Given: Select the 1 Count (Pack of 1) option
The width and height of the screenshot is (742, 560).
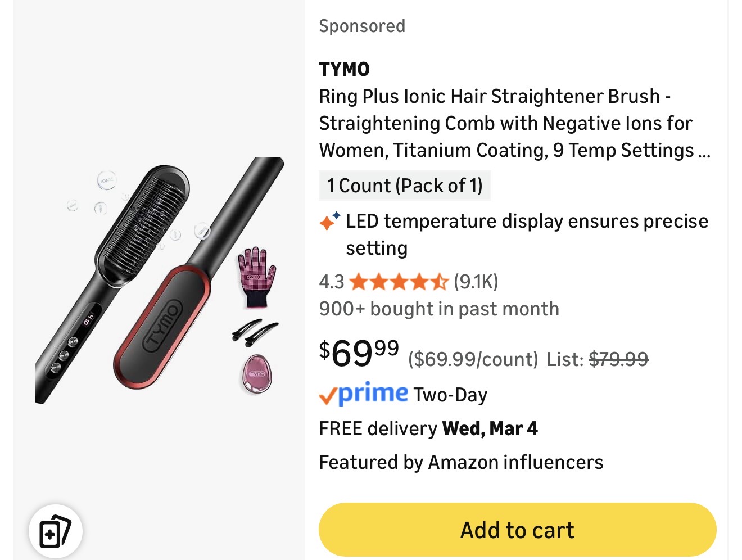Looking at the screenshot, I should click(x=405, y=186).
